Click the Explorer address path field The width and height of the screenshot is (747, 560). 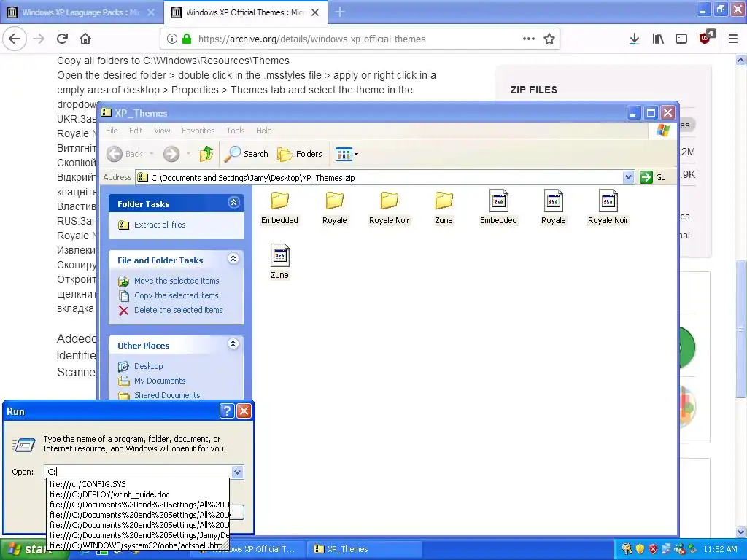point(379,178)
